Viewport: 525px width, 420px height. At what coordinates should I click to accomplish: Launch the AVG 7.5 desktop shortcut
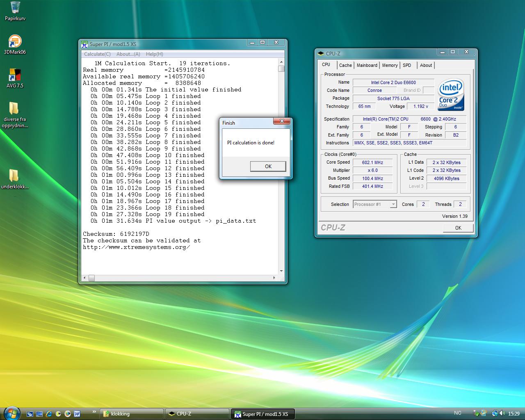tap(15, 78)
